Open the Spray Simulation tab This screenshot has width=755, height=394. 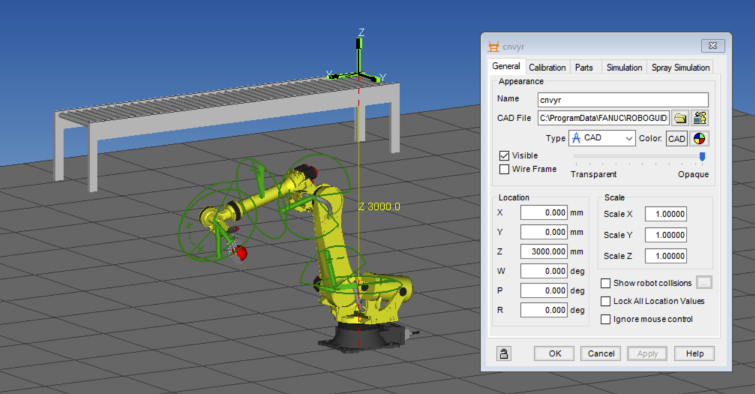coord(680,67)
